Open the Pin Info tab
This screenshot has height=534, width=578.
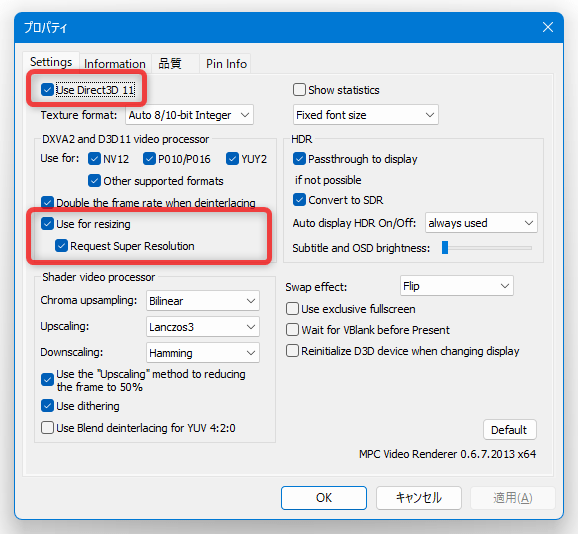226,64
